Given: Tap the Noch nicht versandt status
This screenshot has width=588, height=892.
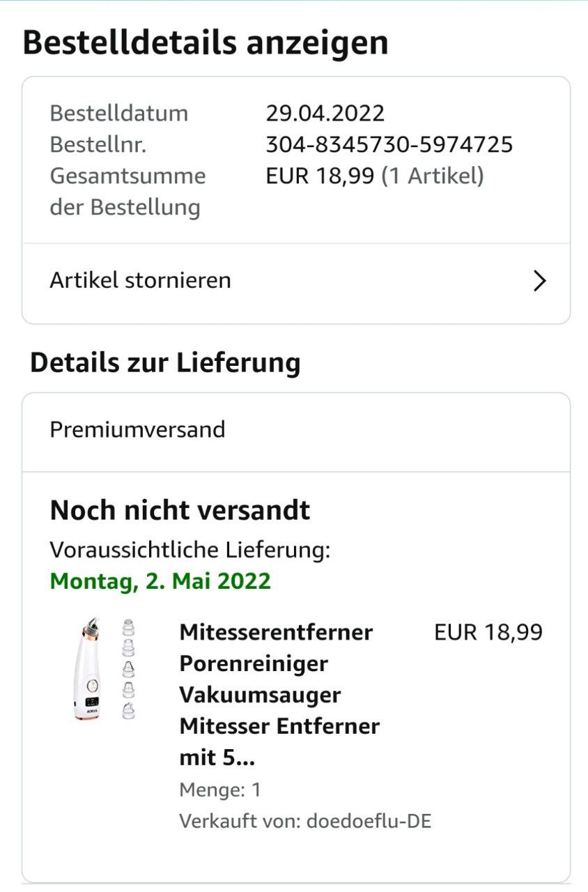Looking at the screenshot, I should [x=180, y=511].
